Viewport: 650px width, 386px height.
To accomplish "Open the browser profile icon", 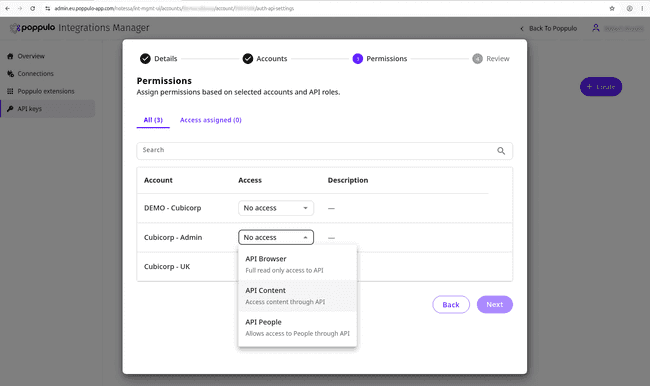I will click(x=629, y=8).
